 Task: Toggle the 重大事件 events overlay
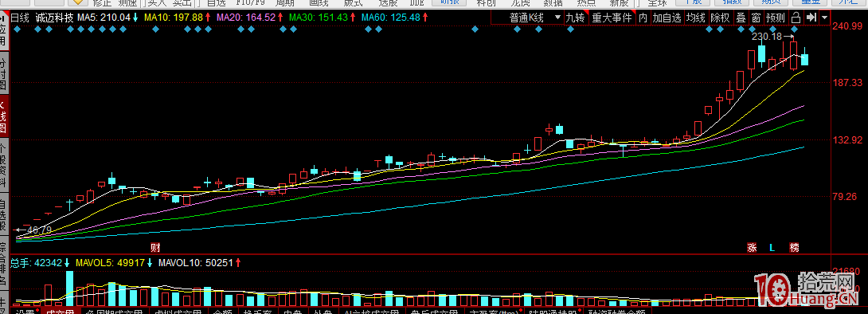(612, 18)
